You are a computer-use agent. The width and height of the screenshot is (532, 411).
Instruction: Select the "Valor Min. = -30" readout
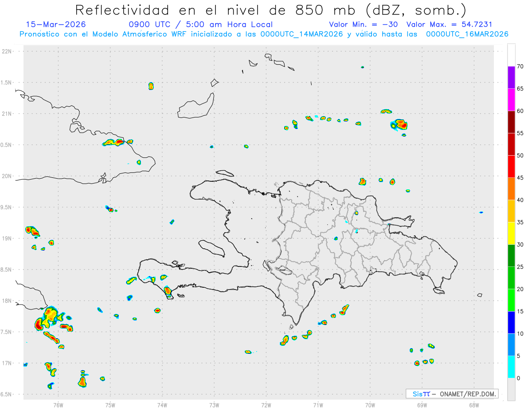coord(364,24)
